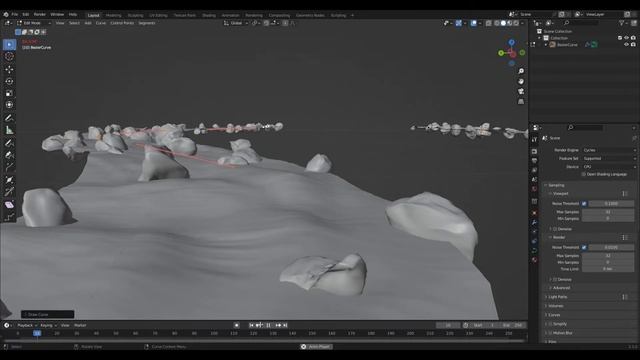Open the Render Engine Cycles dropdown
640x360 pixels.
click(609, 150)
